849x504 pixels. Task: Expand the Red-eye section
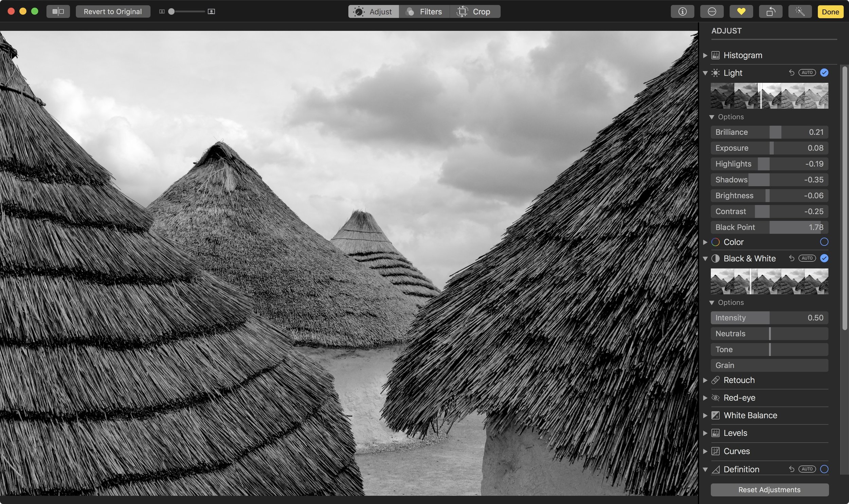pos(705,398)
